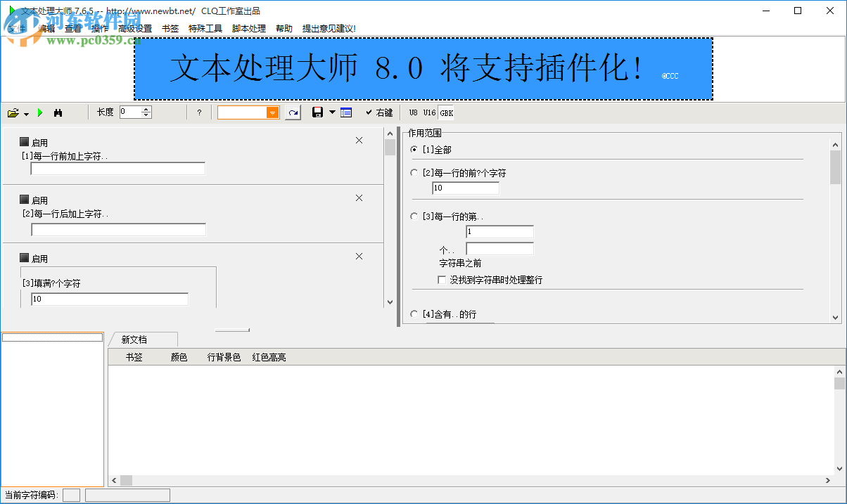Viewport: 847px width, 504px height.
Task: Select the [1]全部 radio button
Action: (414, 148)
